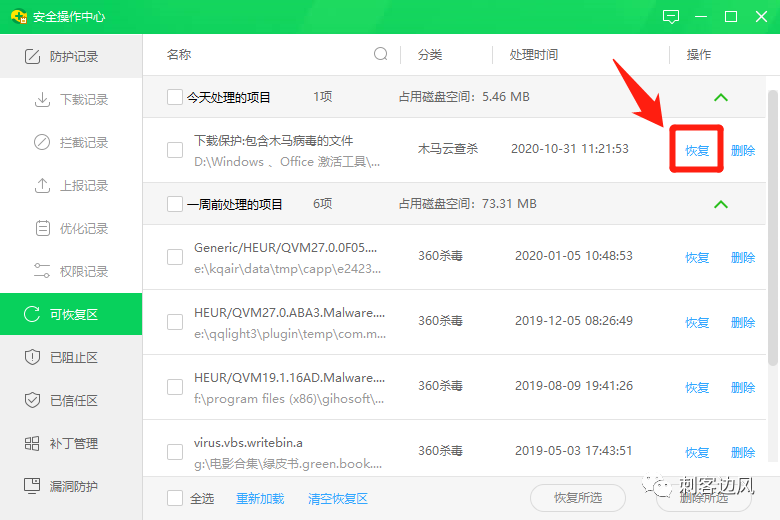The width and height of the screenshot is (780, 520).
Task: Open the 权限记录 sidebar entry
Action: pyautogui.click(x=71, y=271)
